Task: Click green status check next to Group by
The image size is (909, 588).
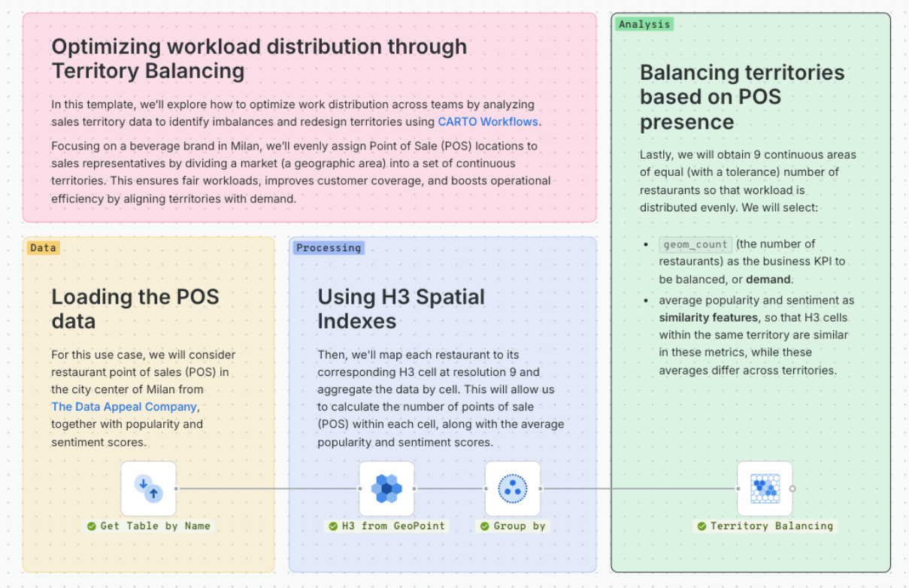Action: [485, 526]
